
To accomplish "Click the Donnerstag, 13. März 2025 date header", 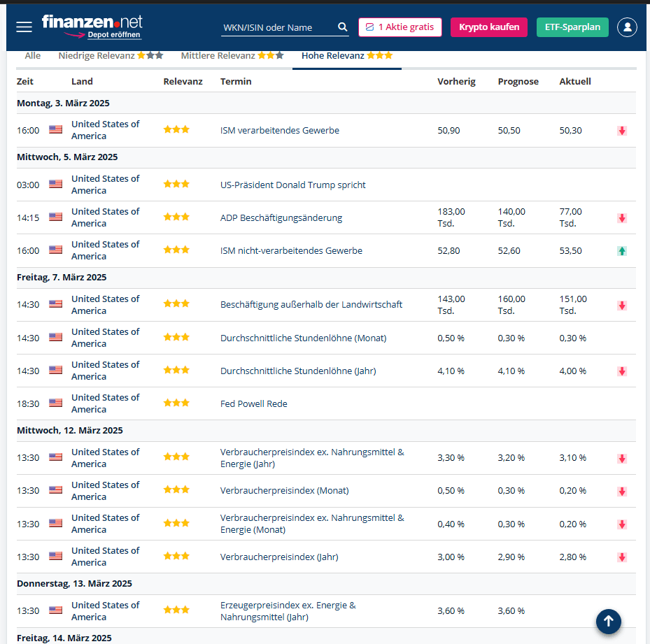I will point(74,583).
